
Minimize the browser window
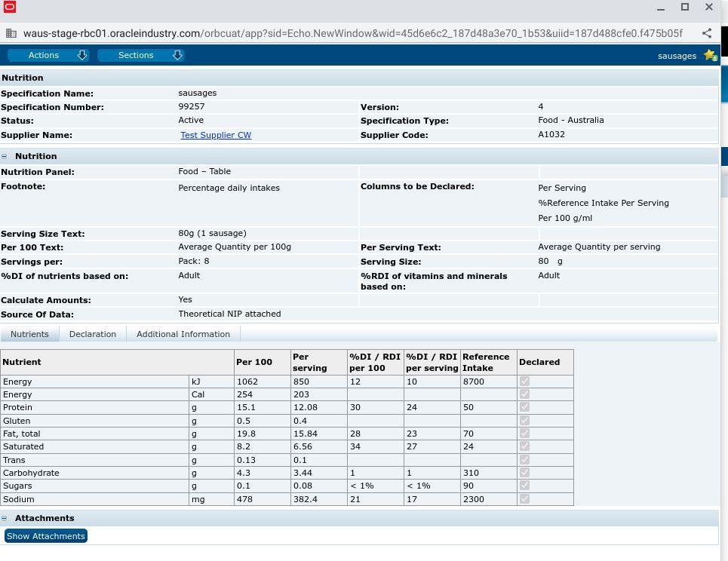[x=661, y=8]
